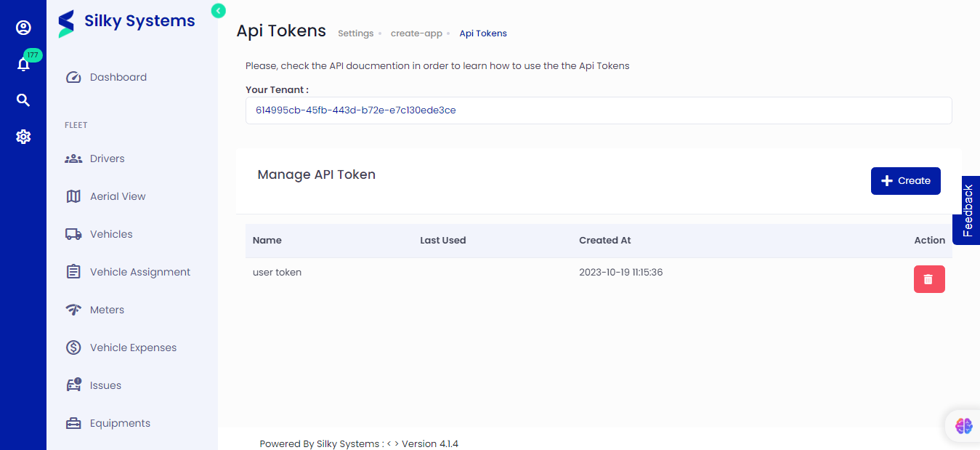
Task: Open the Dashboard
Action: pos(118,77)
